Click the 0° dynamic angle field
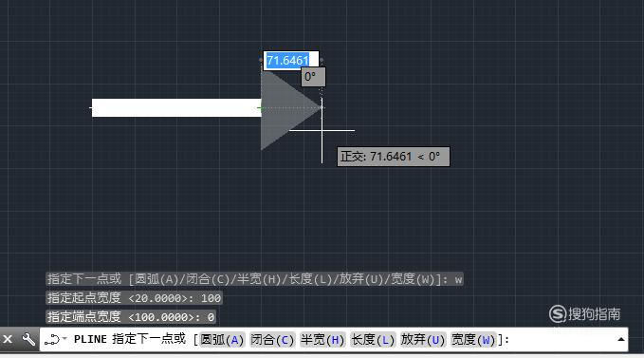This screenshot has height=358, width=644. click(x=313, y=77)
